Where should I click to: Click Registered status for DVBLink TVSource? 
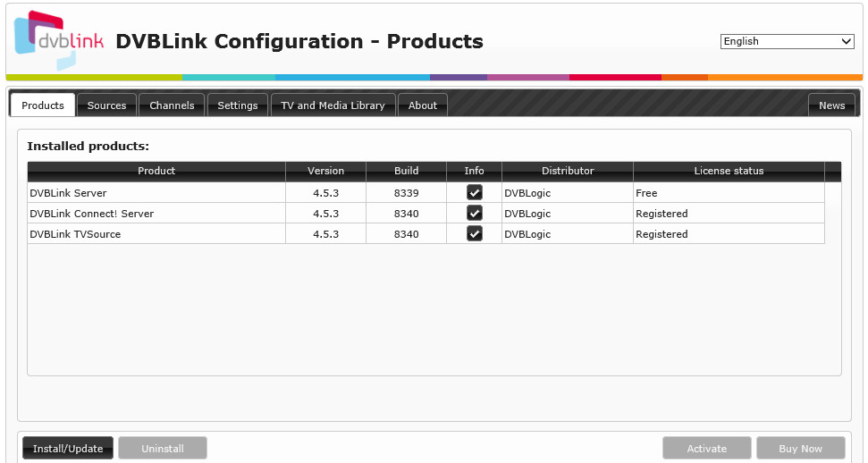click(x=662, y=233)
